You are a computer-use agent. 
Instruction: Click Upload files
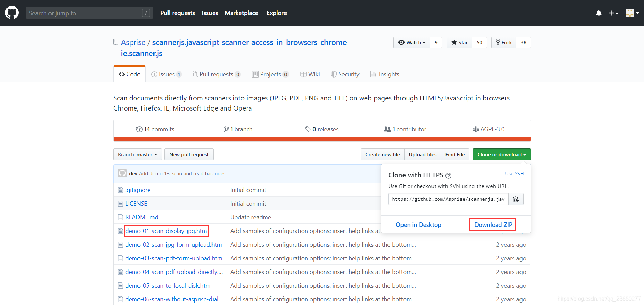click(423, 155)
